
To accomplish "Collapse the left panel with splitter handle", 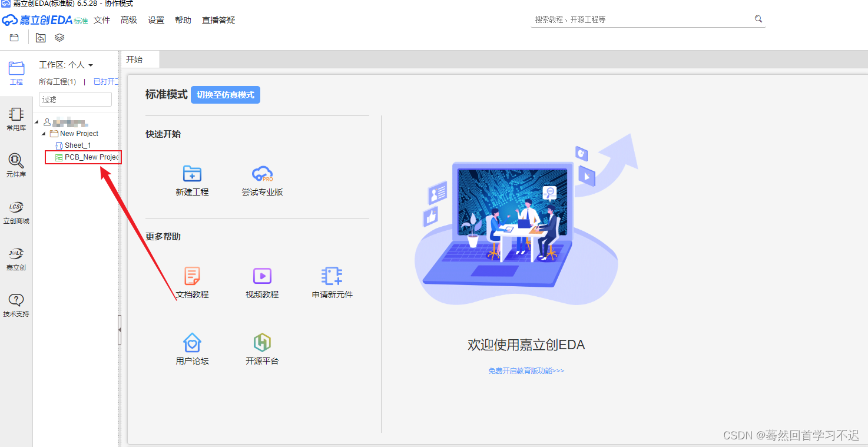I will 120,330.
